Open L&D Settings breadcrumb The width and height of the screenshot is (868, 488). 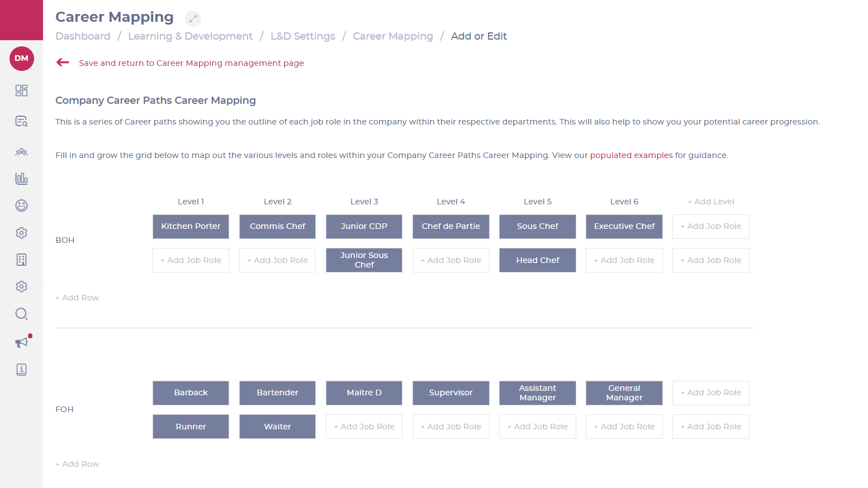302,36
